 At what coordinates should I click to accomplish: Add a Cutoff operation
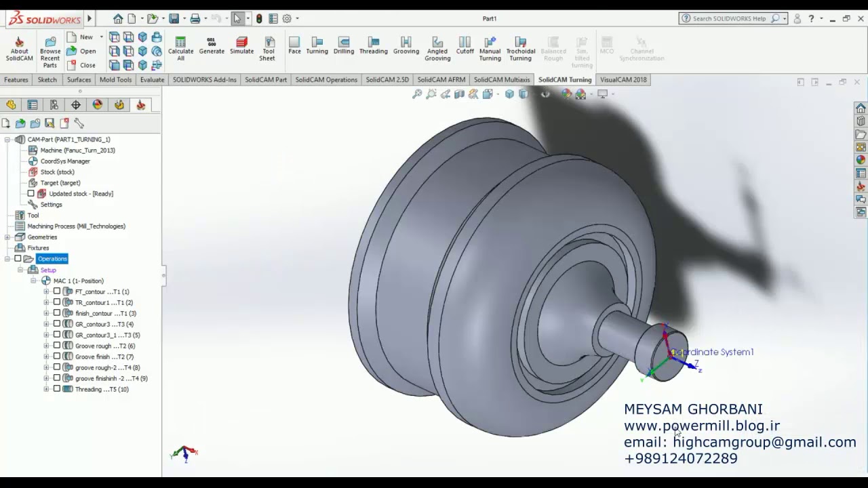tap(465, 46)
